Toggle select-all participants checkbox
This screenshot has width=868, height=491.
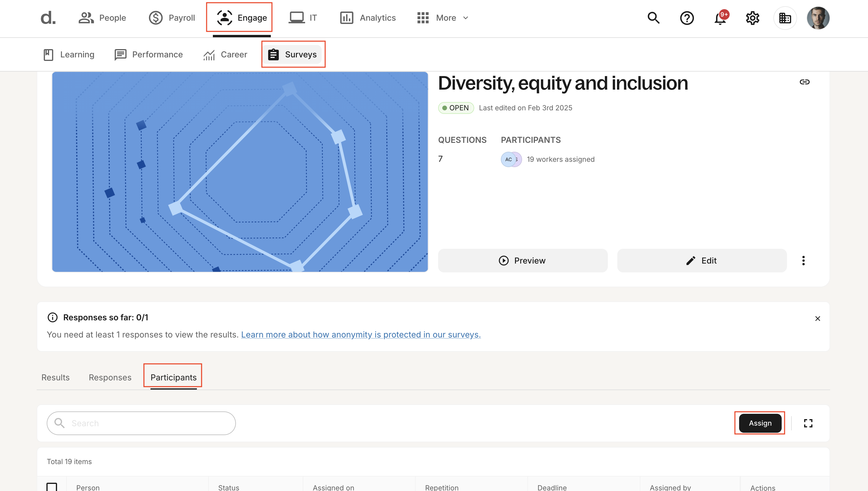tap(51, 487)
